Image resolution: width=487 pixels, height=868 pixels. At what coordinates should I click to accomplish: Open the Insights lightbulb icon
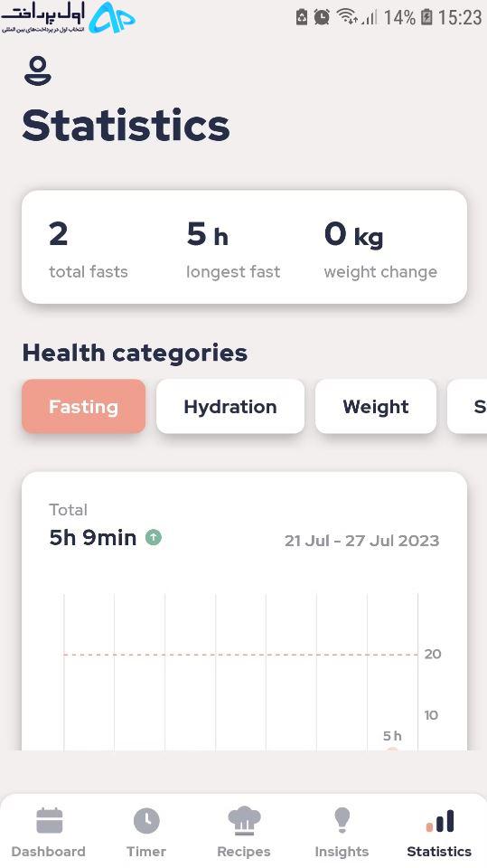[x=342, y=820]
